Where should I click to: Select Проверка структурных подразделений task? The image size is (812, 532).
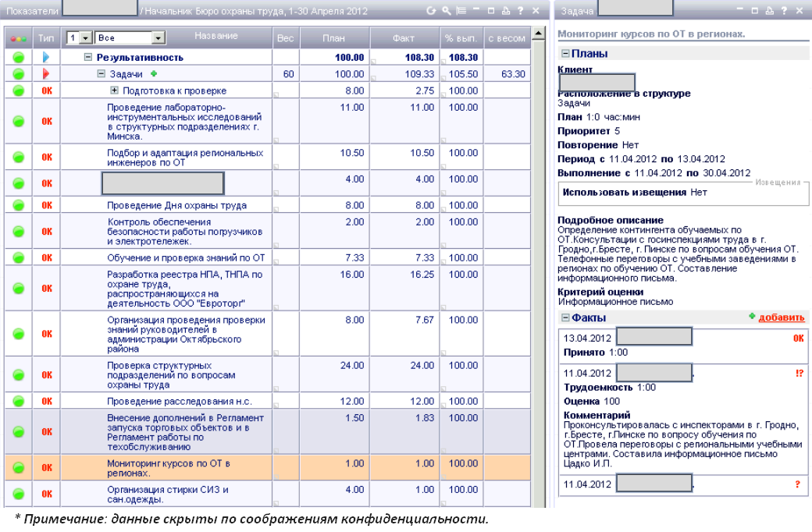[x=171, y=375]
